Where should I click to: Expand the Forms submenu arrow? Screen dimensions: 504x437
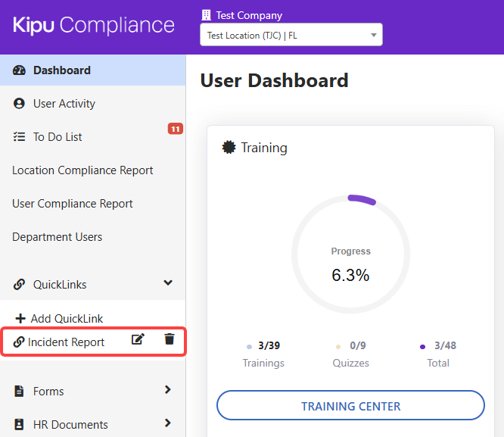click(x=168, y=390)
